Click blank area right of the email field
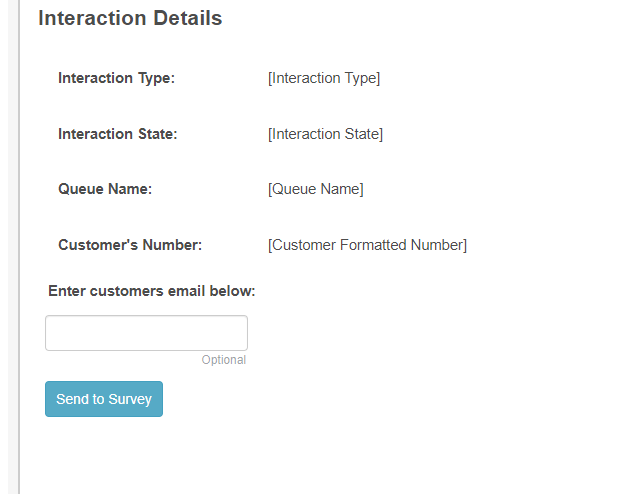Viewport: 635px width, 494px height. pyautogui.click(x=420, y=333)
